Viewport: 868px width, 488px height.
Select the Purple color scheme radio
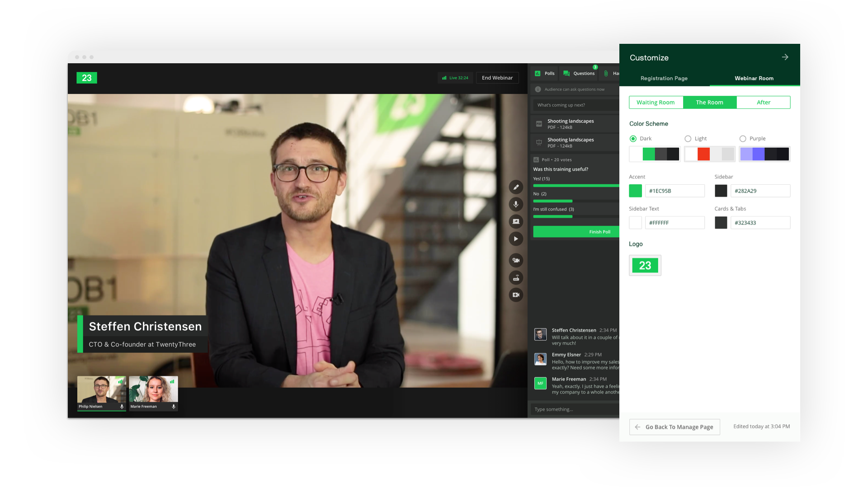[743, 139]
